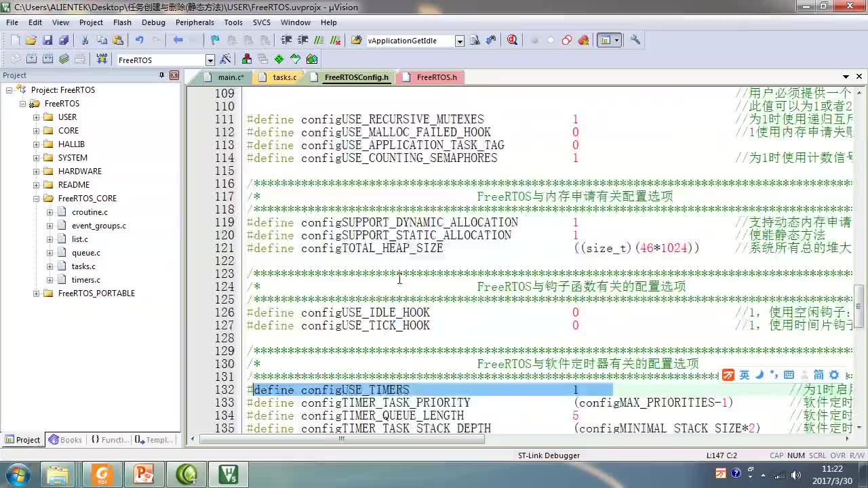Select queue.c in the project tree
The width and height of the screenshot is (868, 488).
(85, 253)
